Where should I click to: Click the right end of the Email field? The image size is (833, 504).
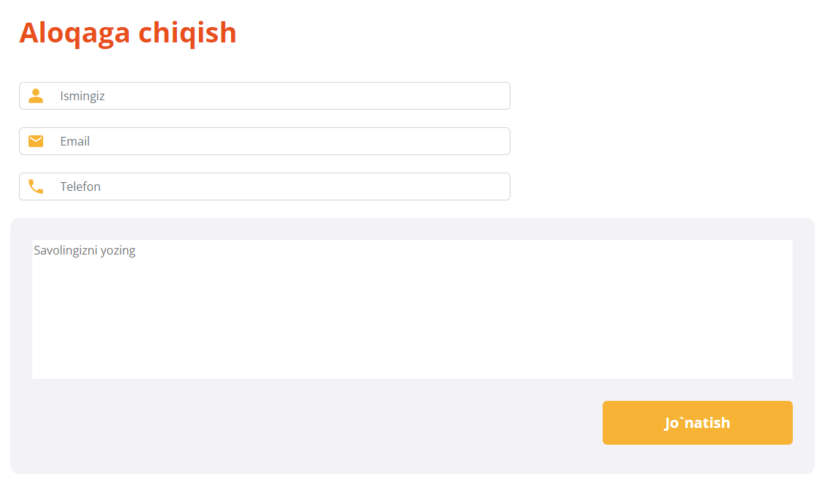point(497,141)
